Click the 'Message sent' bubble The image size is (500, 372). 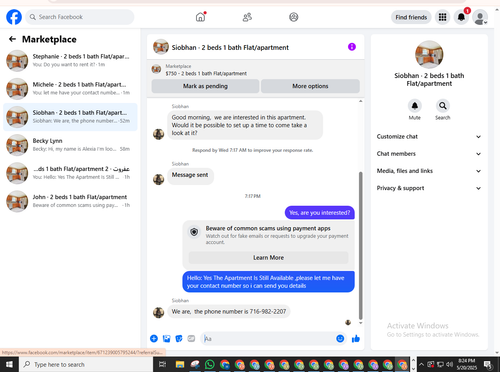[190, 175]
